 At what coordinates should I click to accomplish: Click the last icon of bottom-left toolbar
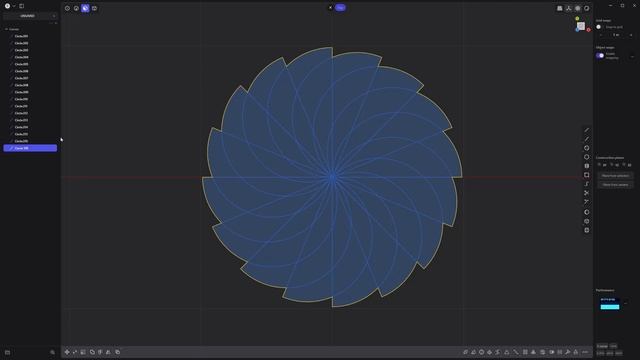point(118,352)
